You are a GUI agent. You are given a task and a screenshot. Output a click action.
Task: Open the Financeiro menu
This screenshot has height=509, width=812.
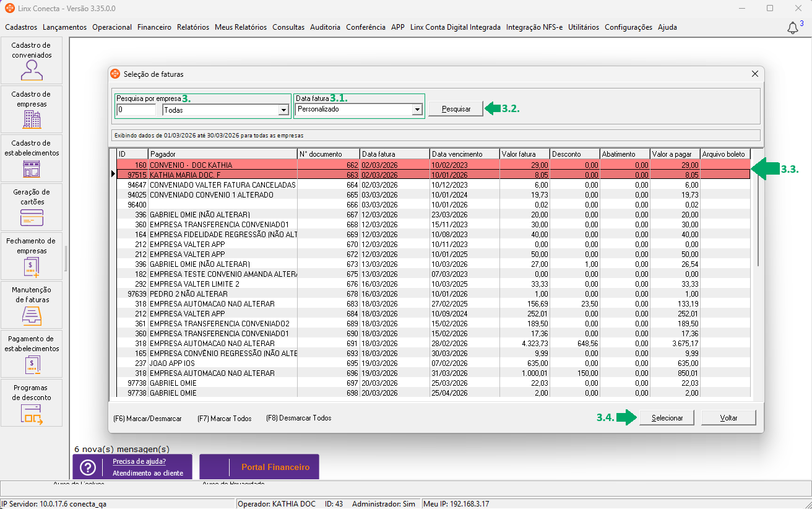pyautogui.click(x=154, y=27)
